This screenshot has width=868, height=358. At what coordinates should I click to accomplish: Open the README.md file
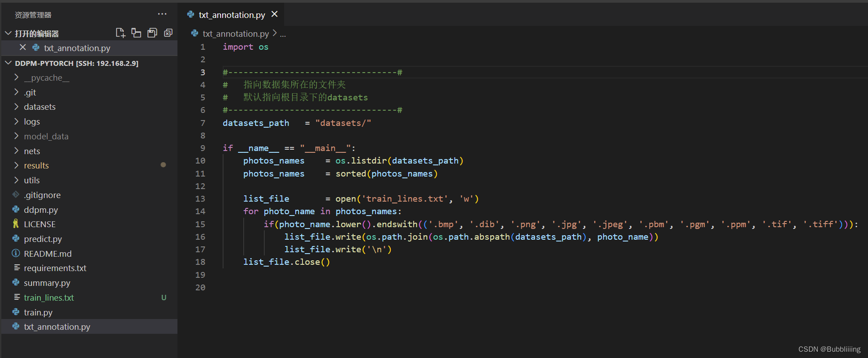tap(90, 254)
